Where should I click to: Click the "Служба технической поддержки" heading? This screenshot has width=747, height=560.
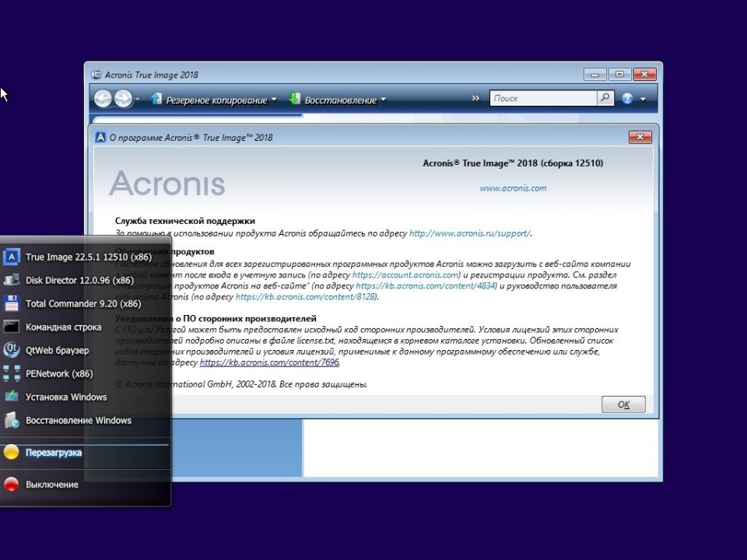click(x=185, y=221)
